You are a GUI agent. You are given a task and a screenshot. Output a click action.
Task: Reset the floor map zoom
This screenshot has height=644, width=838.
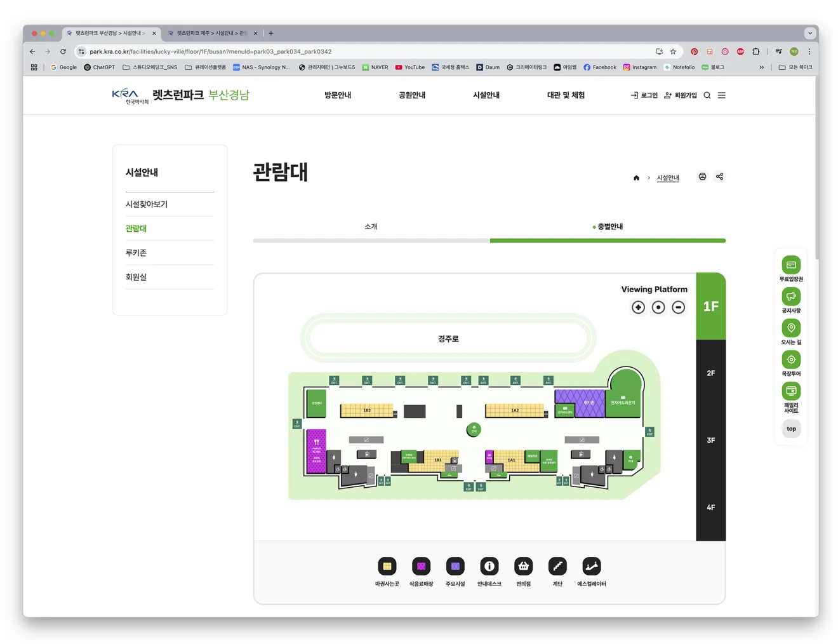click(x=658, y=307)
